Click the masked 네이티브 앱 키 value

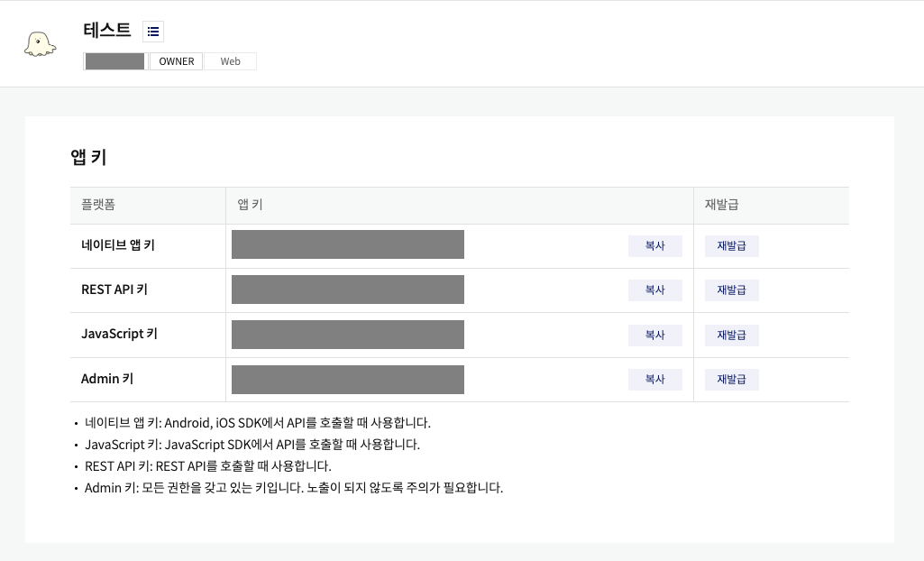coord(348,244)
